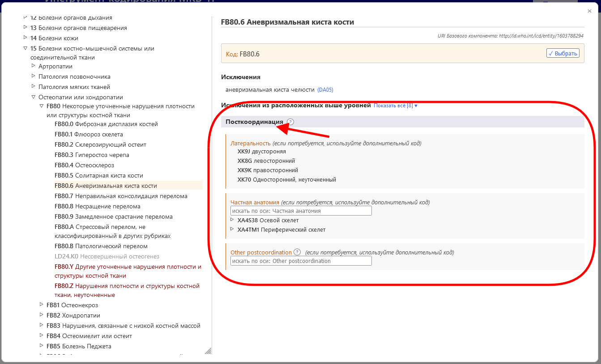Select FB80.Y Другие уточненные нарушения
This screenshot has height=364, width=601.
pyautogui.click(x=128, y=271)
